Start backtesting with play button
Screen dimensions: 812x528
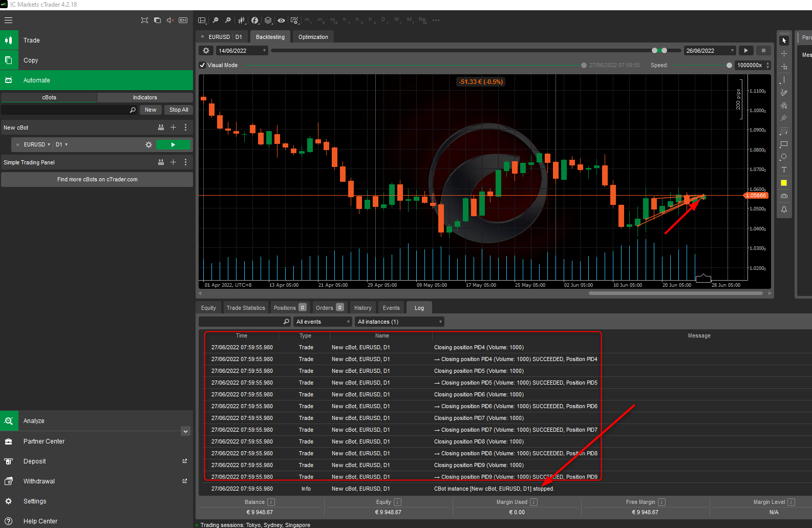[746, 51]
